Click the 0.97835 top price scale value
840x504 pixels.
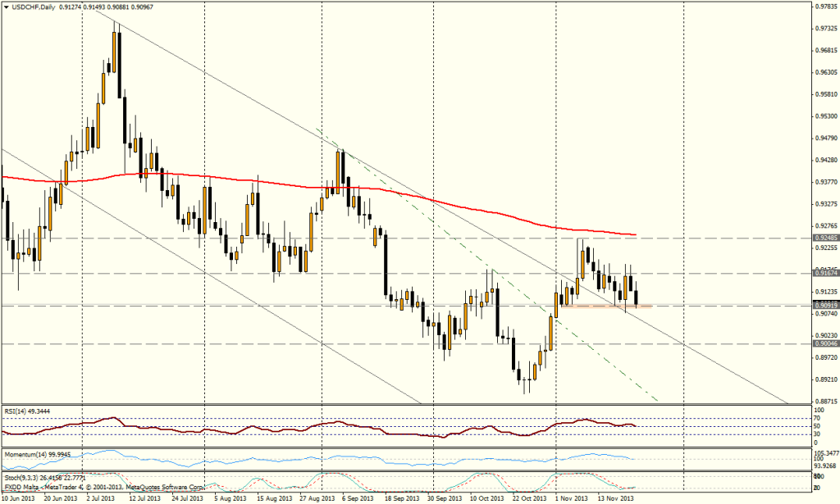pyautogui.click(x=824, y=7)
